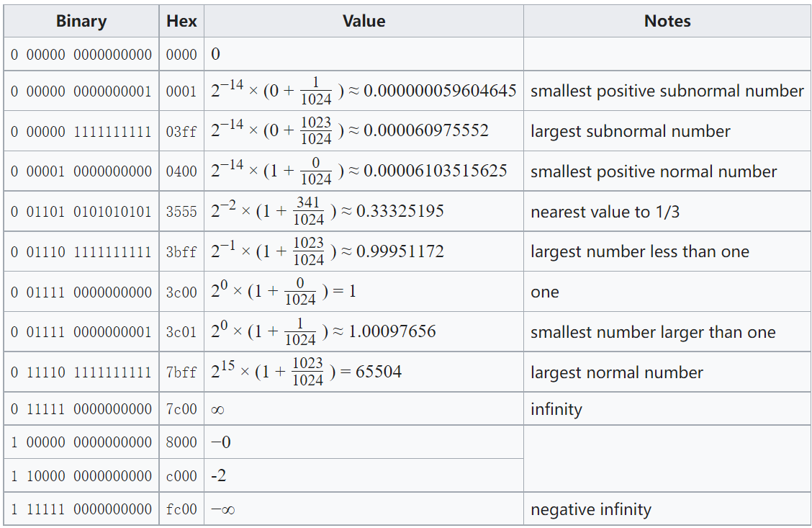Select hex value 0001
The image size is (812, 528).
tap(181, 91)
